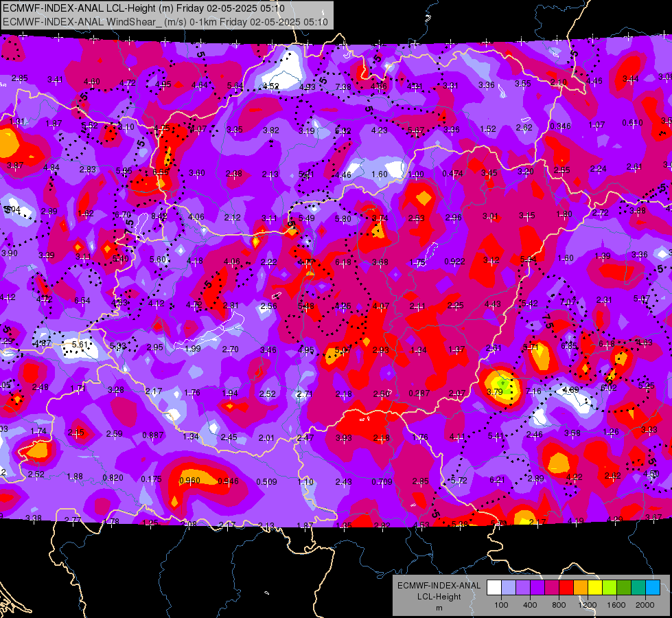Click the map value "0.346"

click(x=560, y=126)
